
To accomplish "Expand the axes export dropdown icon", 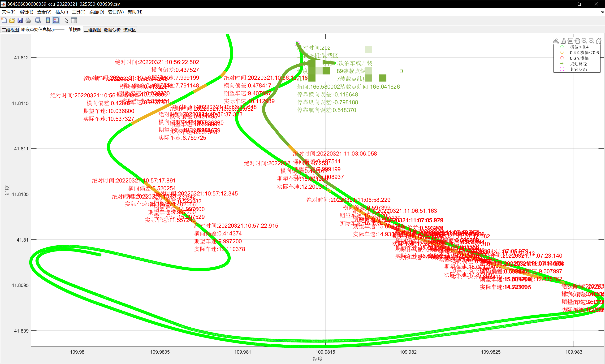I will (x=556, y=41).
